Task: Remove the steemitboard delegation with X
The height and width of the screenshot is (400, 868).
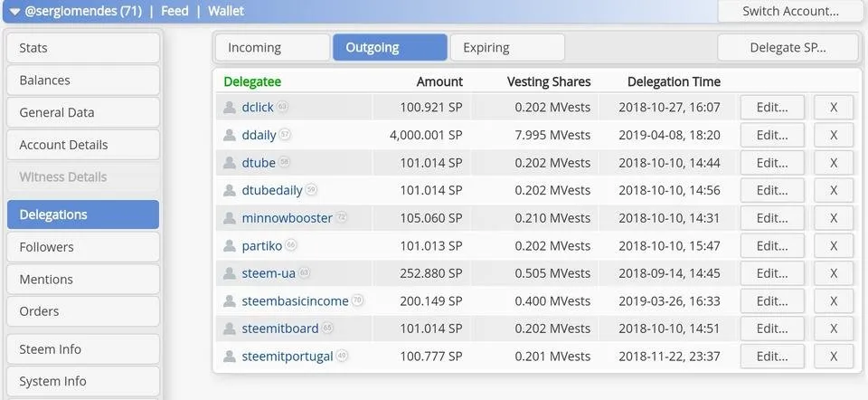Action: click(834, 329)
